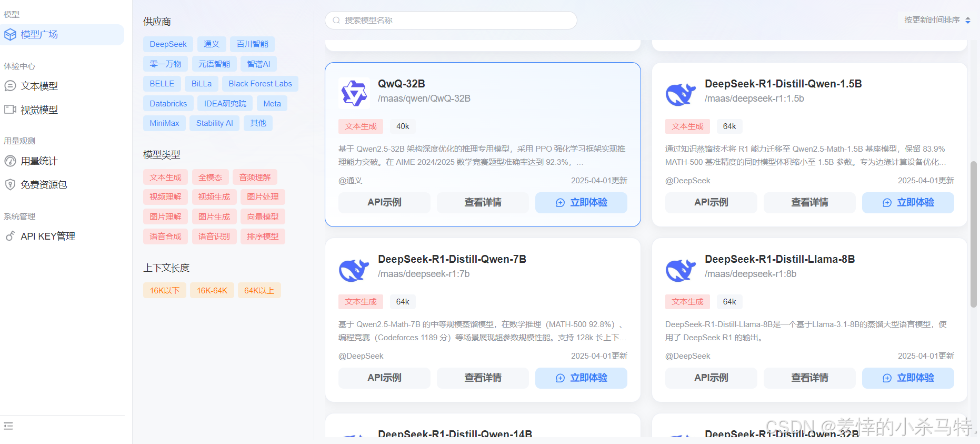The width and height of the screenshot is (980, 444).
Task: View 查看详情 for DeepSeek-R1-Distill-Qwen-7B
Action: pos(483,378)
